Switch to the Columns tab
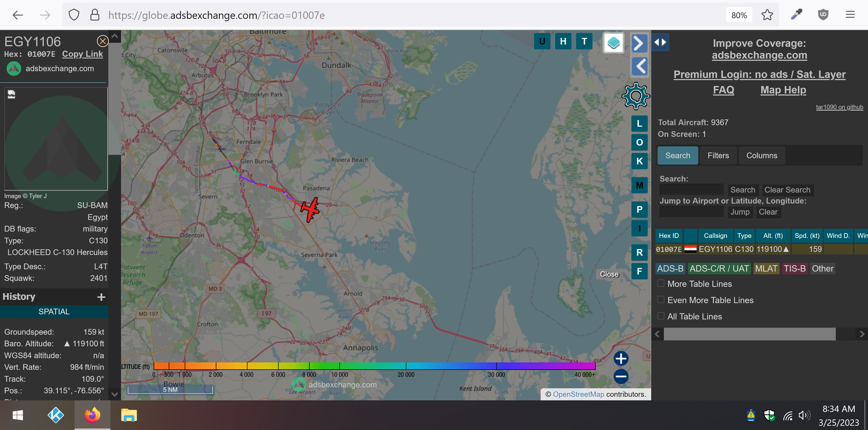Viewport: 868px width, 430px height. click(762, 155)
